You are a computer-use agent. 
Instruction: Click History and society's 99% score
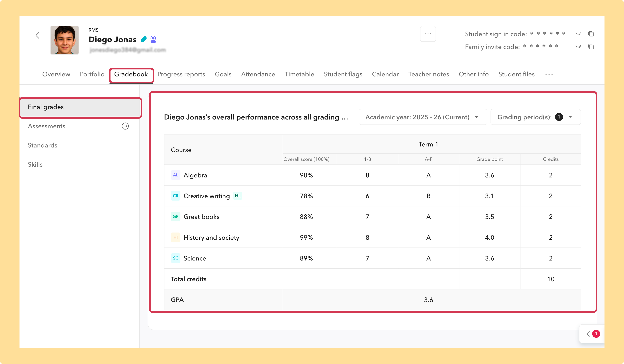coord(306,238)
